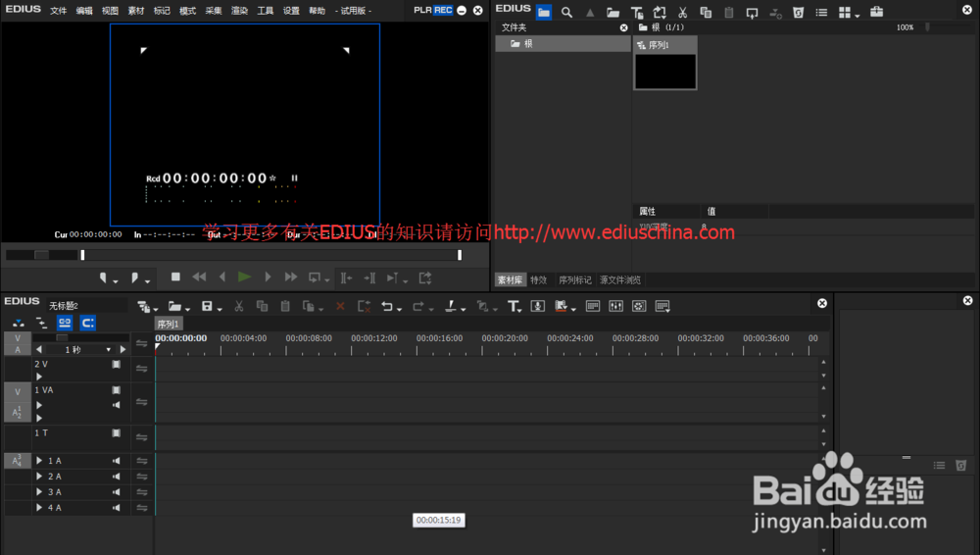
Task: Click the scissors cut icon on timeline toolbar
Action: [x=239, y=306]
